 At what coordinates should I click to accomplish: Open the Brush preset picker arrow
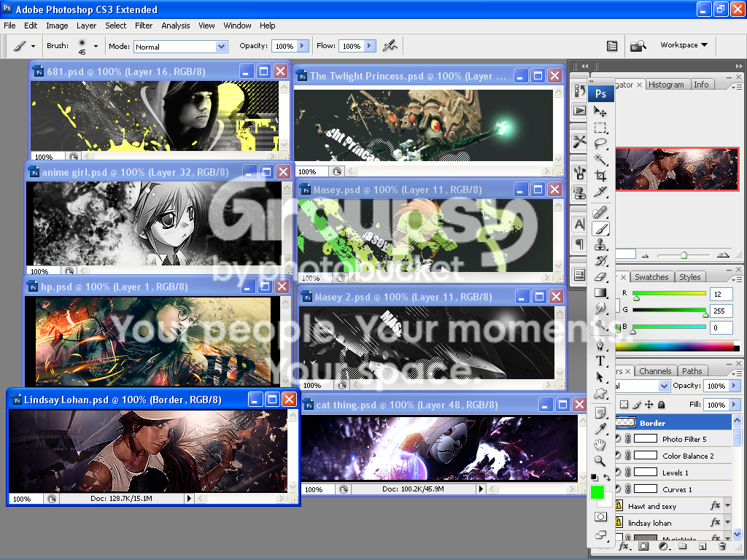(x=96, y=46)
